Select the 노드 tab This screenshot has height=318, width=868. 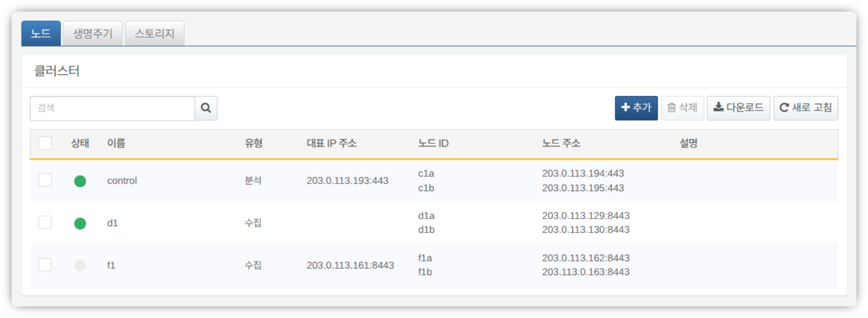point(41,34)
